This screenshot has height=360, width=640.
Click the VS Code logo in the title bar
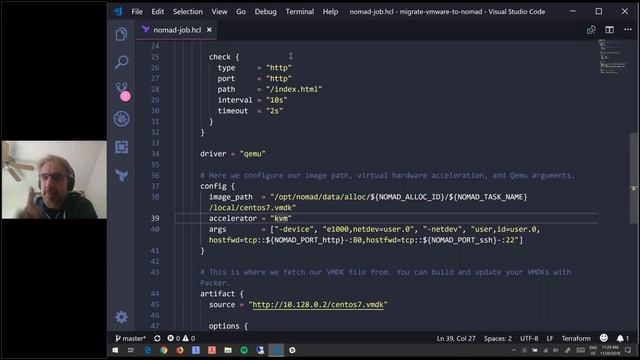pyautogui.click(x=118, y=11)
